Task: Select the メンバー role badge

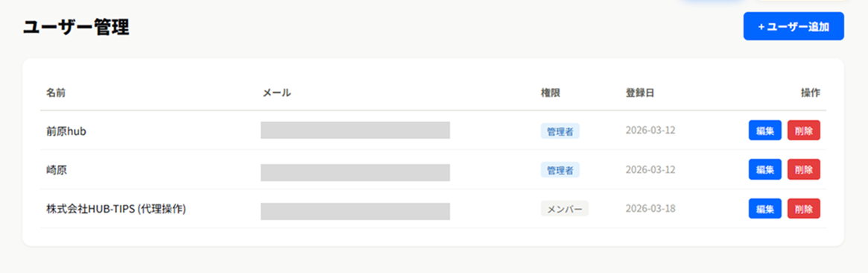Action: 565,209
